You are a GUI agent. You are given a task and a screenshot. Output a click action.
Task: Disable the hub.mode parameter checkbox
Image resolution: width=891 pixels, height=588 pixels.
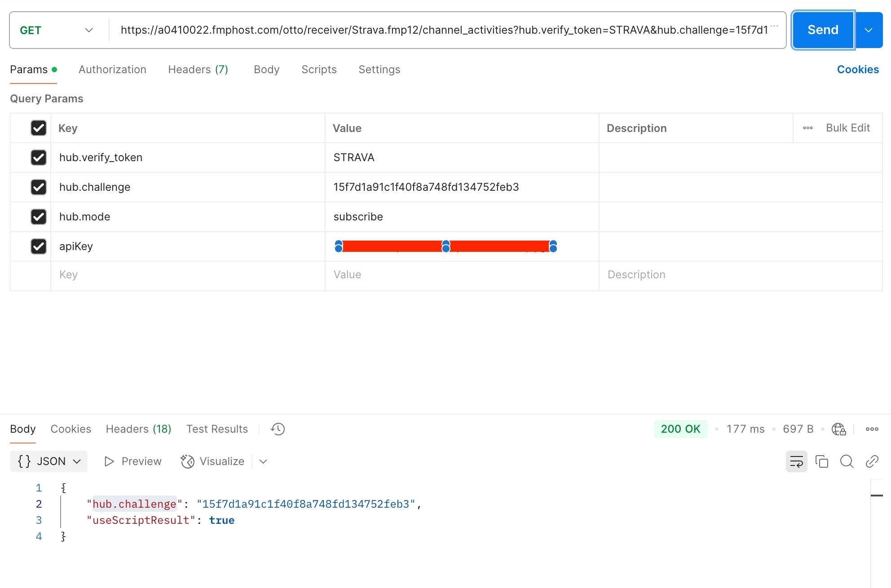coord(39,217)
